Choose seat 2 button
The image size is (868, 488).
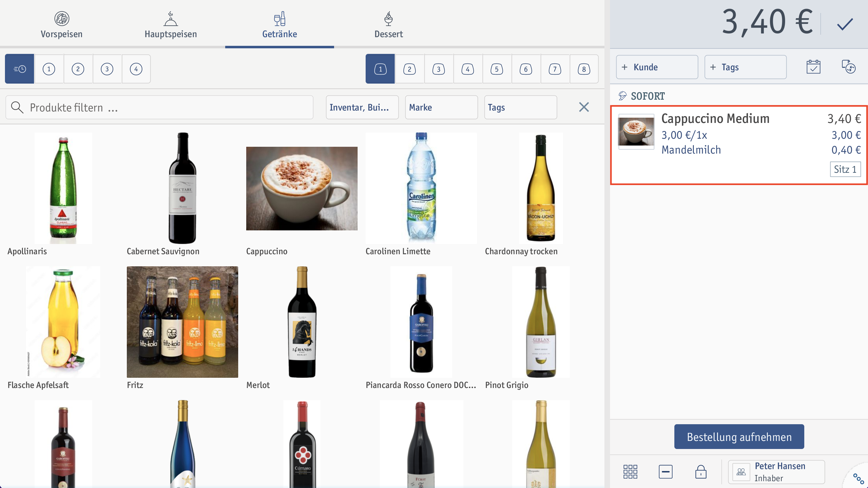click(x=409, y=69)
